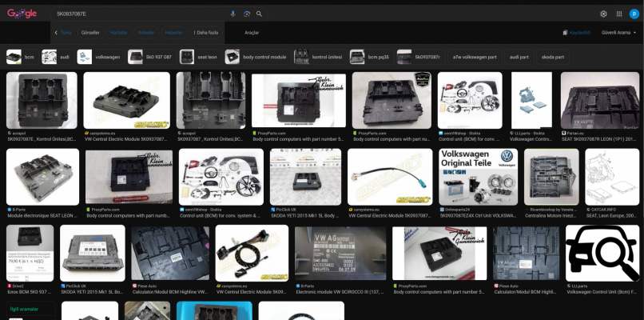The height and width of the screenshot is (320, 644).
Task: Click the 5K0937087EZ4X Ctrl Unit VOLKSWA... caption
Action: (478, 215)
